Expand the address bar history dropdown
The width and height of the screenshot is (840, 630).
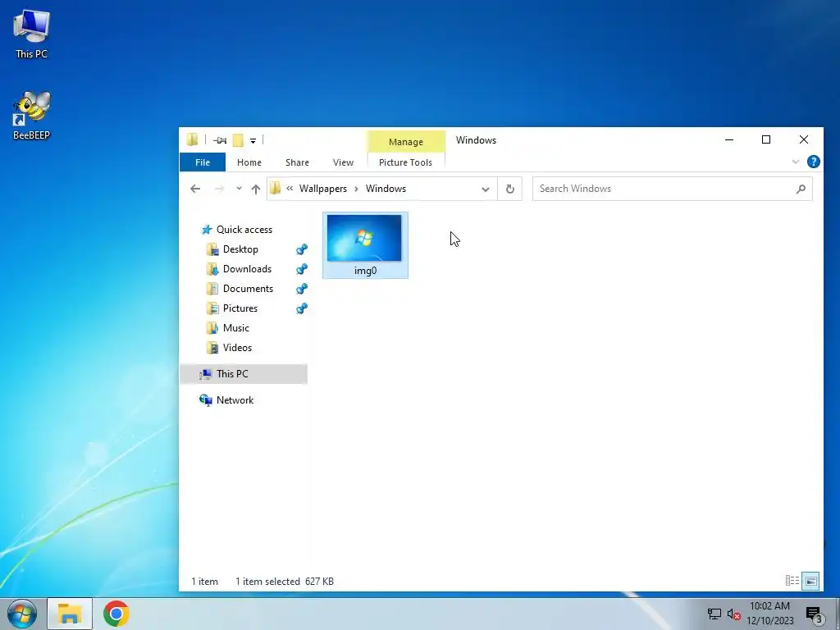(486, 189)
